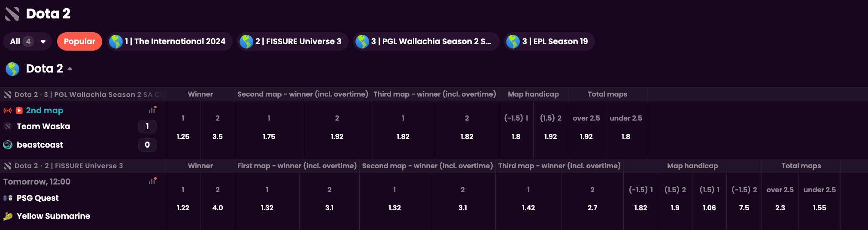Viewport: 868px width, 230px height.
Task: Collapse the Dota 2 section arrow
Action: pos(70,69)
